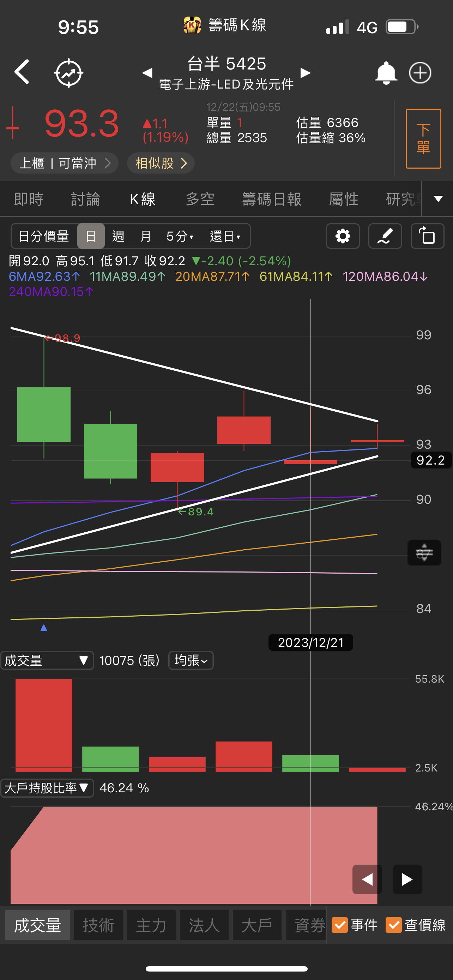Image resolution: width=453 pixels, height=980 pixels.
Task: Tap the 92.2 crosshair price label
Action: (431, 460)
